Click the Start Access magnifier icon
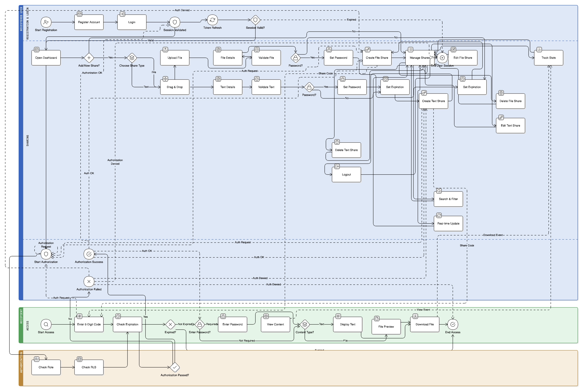Screen dimensions: 583x392 click(46, 324)
